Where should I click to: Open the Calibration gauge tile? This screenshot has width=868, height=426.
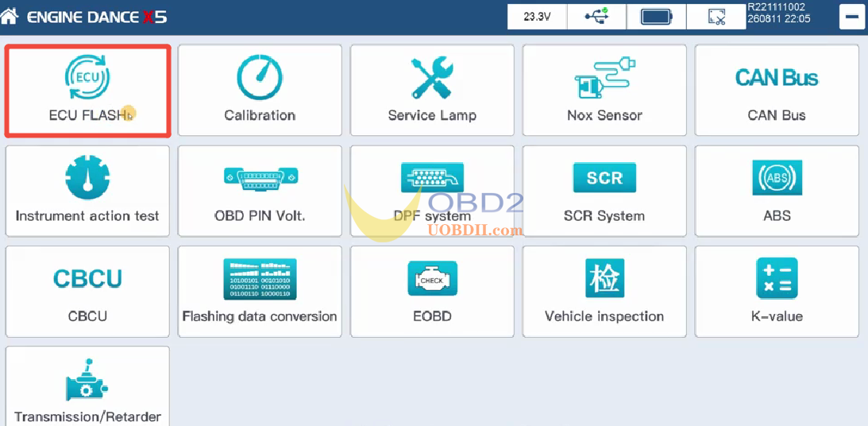click(x=260, y=91)
